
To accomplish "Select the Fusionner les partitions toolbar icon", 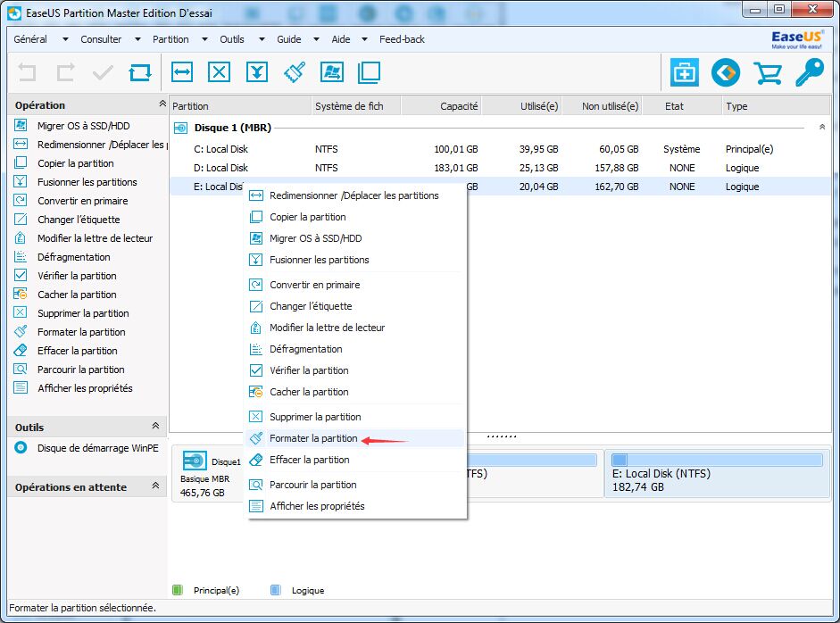I will point(257,72).
